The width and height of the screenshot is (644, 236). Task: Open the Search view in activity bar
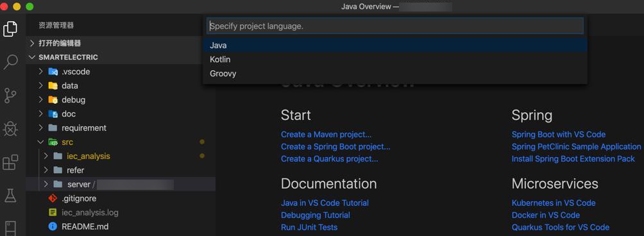(10, 62)
